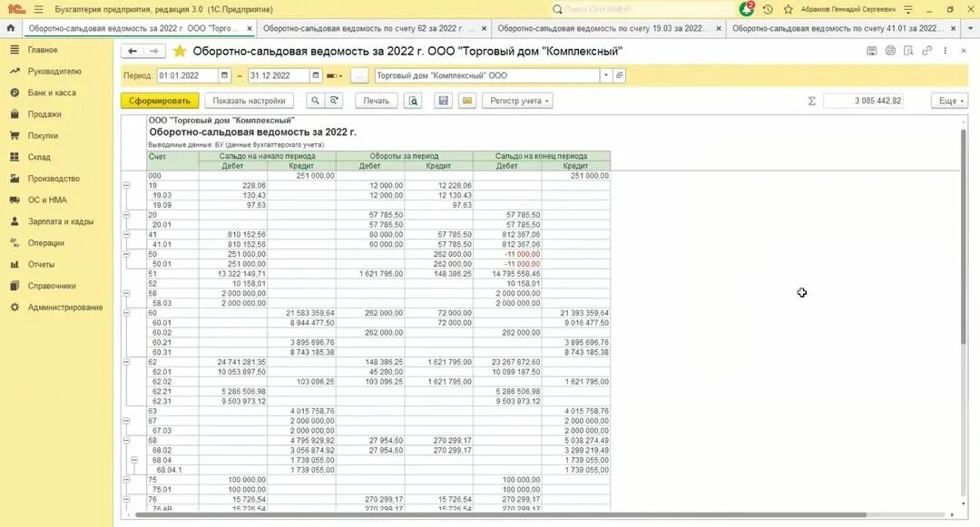Open the tab list dropdown arrow
980x527 pixels.
click(971, 28)
